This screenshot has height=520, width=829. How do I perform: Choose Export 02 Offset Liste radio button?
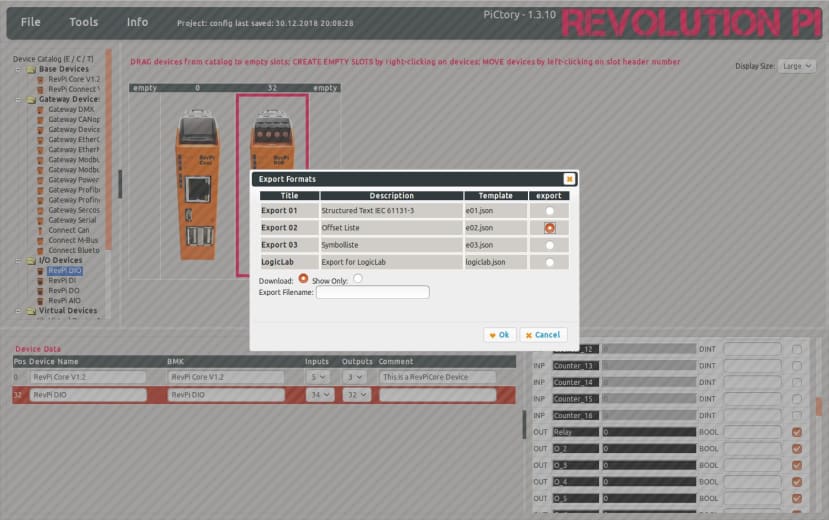coord(549,228)
